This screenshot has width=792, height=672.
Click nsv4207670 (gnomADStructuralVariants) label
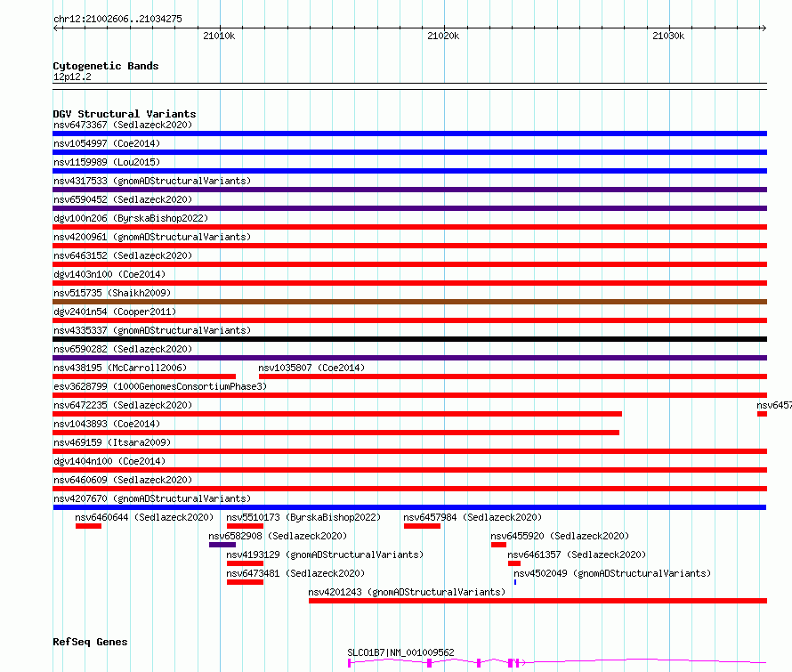[x=152, y=498]
